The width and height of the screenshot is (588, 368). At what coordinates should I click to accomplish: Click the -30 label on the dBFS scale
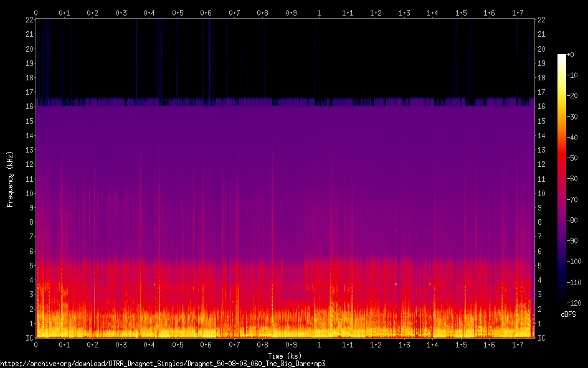coord(572,117)
